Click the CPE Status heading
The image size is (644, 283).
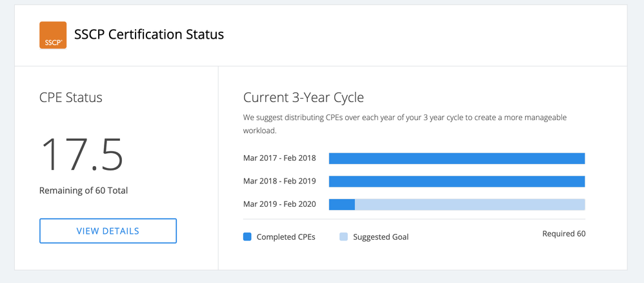point(71,98)
